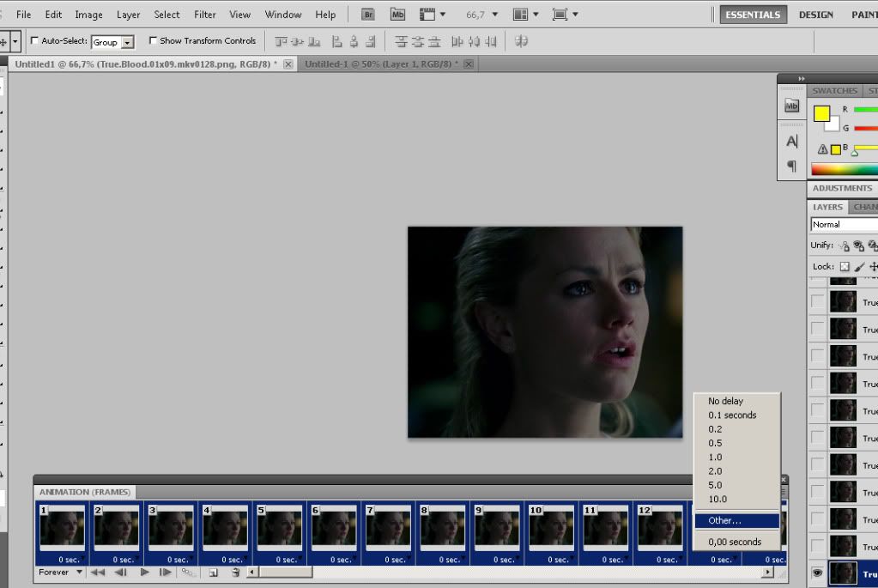The image size is (878, 588).
Task: Enable Show Transform Controls checkbox
Action: (x=153, y=41)
